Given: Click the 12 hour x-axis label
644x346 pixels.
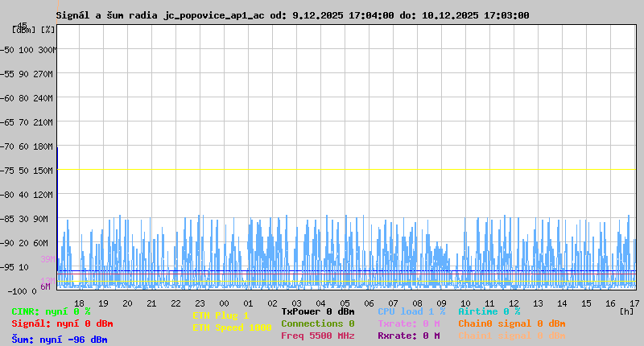Looking at the screenshot, I should [514, 303].
